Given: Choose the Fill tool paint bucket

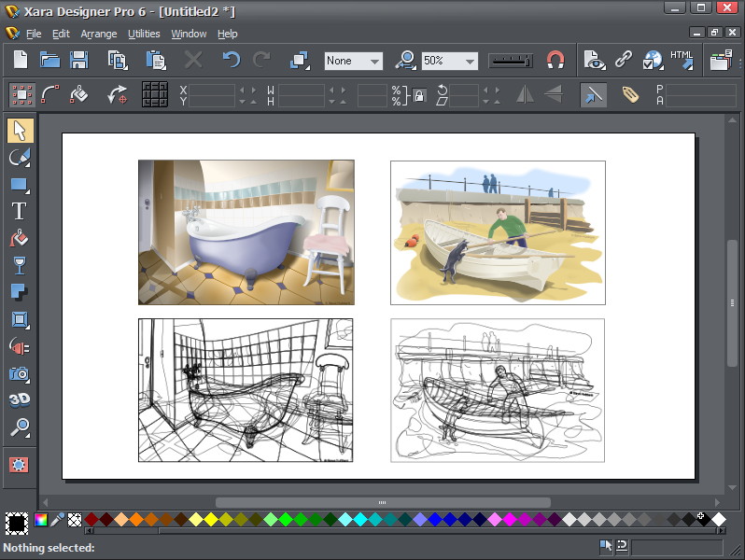Looking at the screenshot, I should click(20, 238).
